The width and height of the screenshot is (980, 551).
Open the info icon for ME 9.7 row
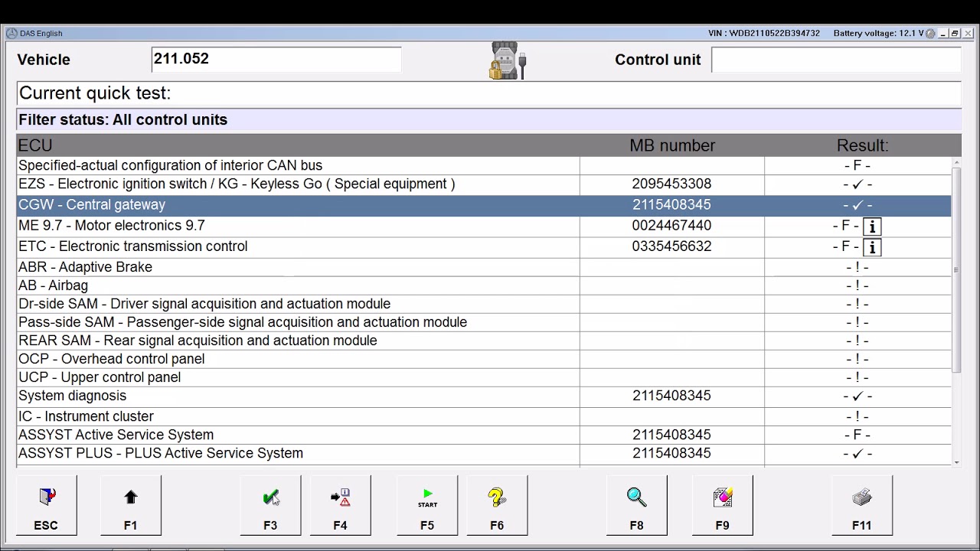[872, 227]
